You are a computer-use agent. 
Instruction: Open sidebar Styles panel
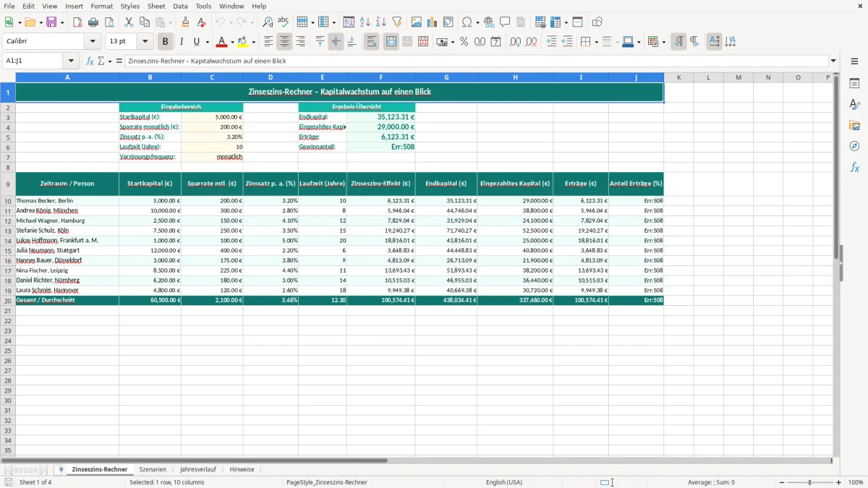coord(854,105)
